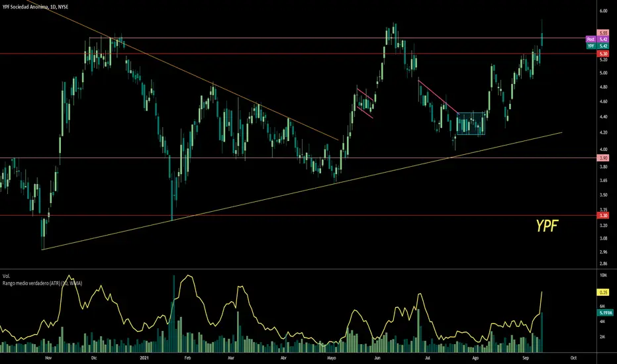617x364 pixels.
Task: Select the Feb time axis label
Action: point(187,357)
